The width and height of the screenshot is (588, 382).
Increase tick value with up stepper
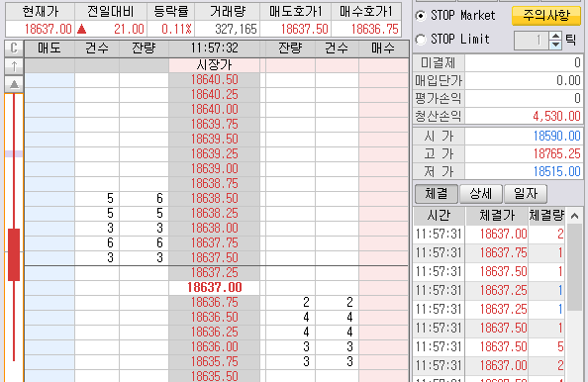coord(555,37)
